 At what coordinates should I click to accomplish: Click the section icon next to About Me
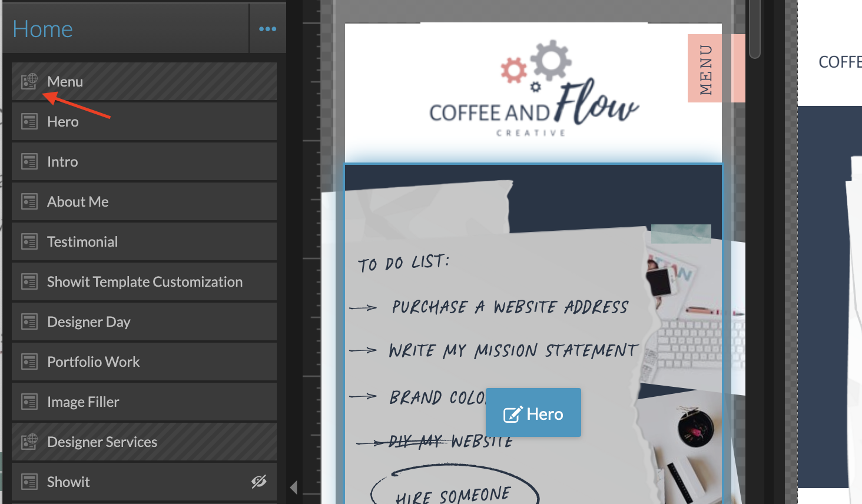28,201
